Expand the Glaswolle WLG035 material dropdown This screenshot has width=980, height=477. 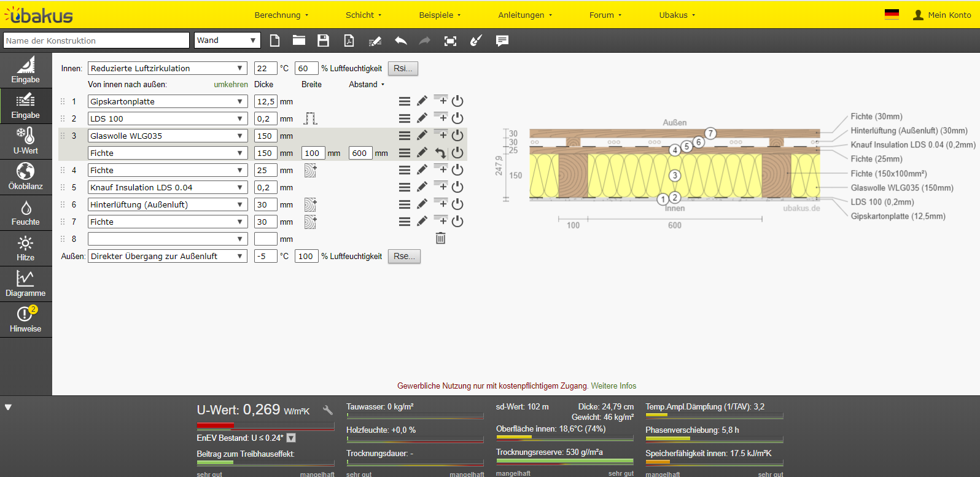(167, 136)
